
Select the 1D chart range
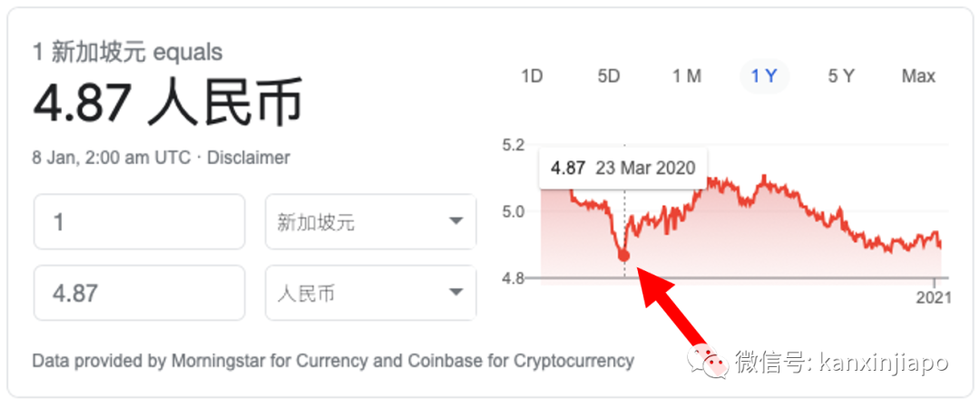pos(532,76)
